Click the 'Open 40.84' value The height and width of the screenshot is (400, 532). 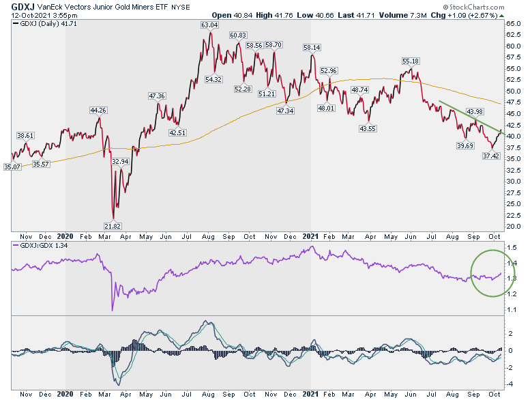pyautogui.click(x=232, y=15)
